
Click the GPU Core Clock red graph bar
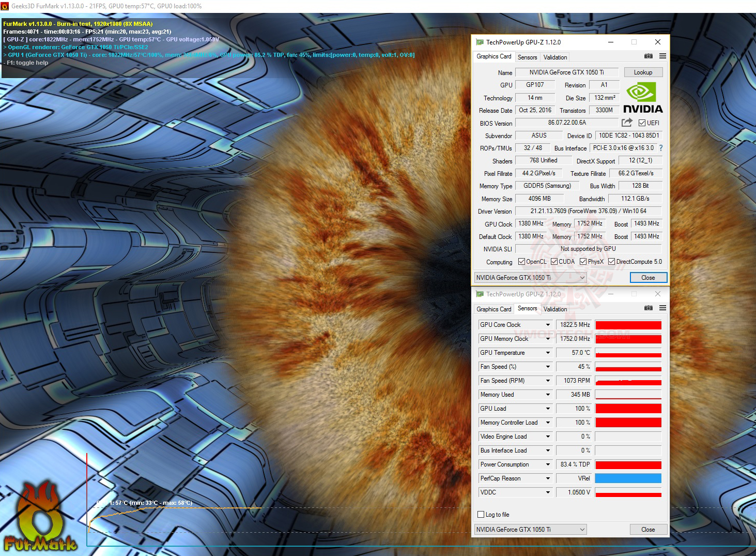[x=628, y=325]
